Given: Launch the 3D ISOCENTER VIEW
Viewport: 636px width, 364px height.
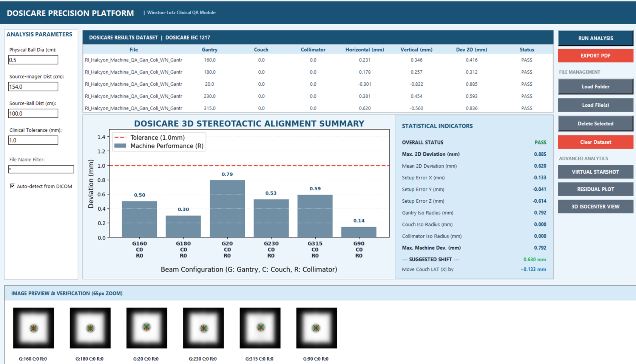Looking at the screenshot, I should (x=595, y=207).
